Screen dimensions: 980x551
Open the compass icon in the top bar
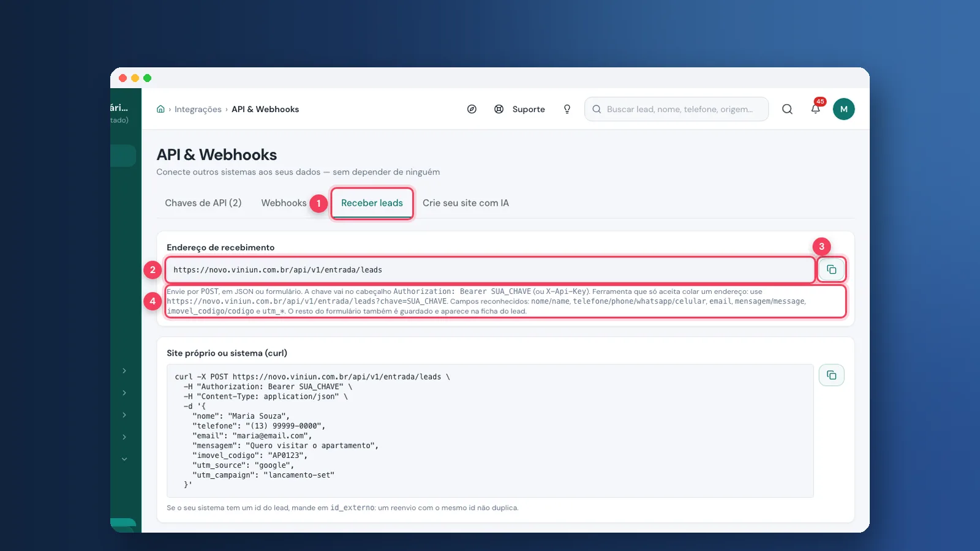point(472,109)
